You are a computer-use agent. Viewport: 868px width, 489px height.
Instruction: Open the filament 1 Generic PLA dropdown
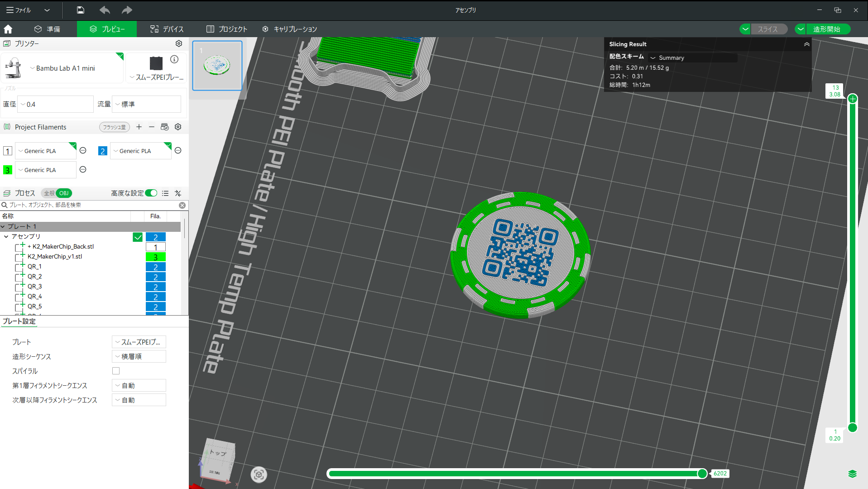46,151
